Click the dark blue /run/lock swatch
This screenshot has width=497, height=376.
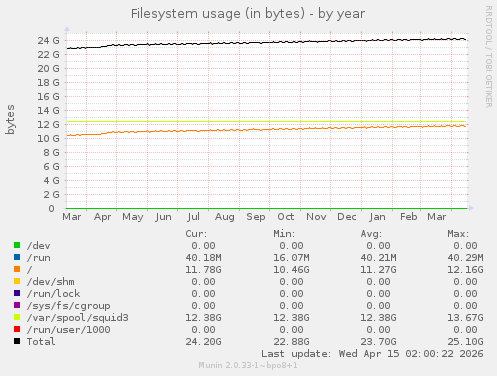click(x=17, y=293)
